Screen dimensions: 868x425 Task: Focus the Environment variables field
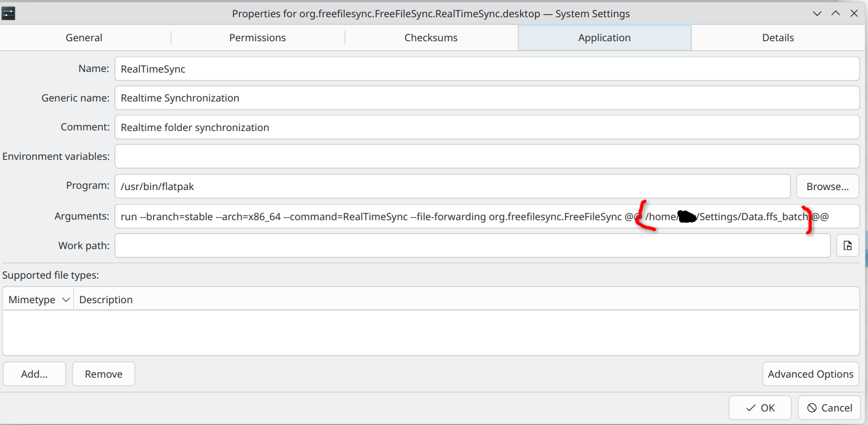pos(487,156)
